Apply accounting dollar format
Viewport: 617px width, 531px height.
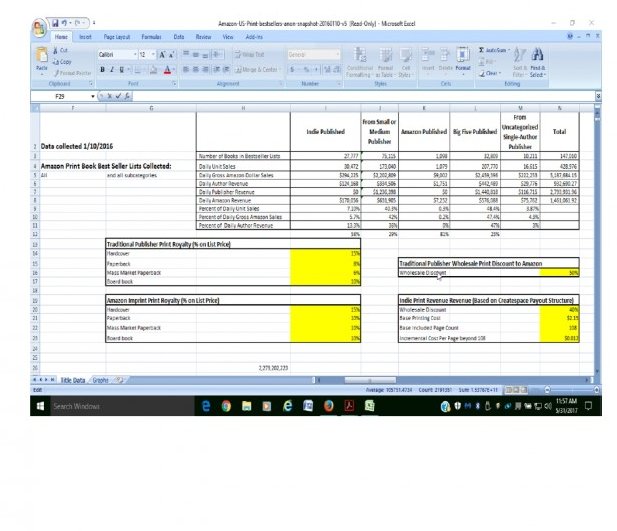[x=292, y=70]
